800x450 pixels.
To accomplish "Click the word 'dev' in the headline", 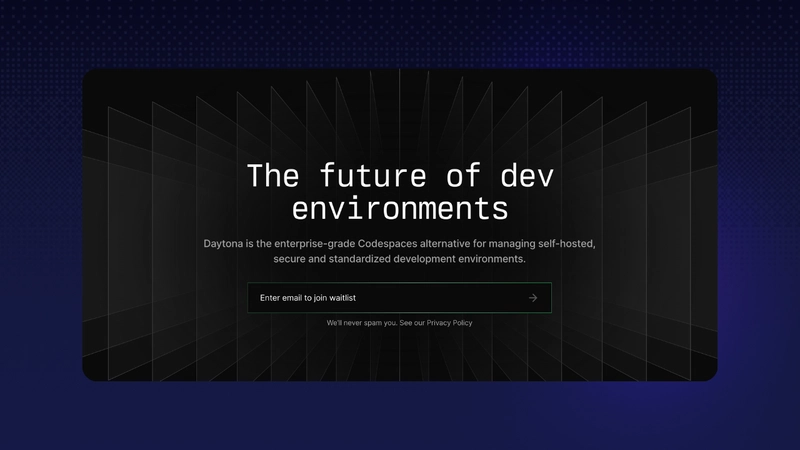I will pyautogui.click(x=525, y=175).
